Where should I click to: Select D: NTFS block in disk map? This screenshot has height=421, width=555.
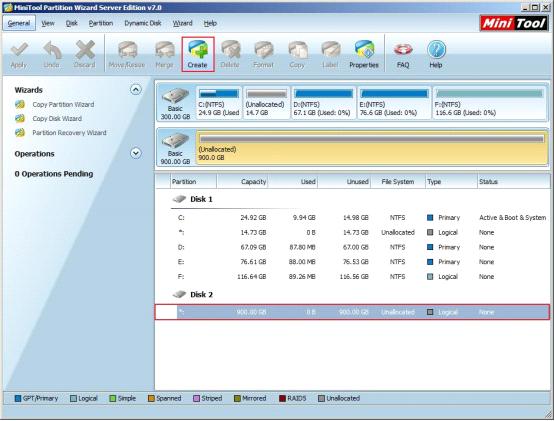(x=324, y=103)
